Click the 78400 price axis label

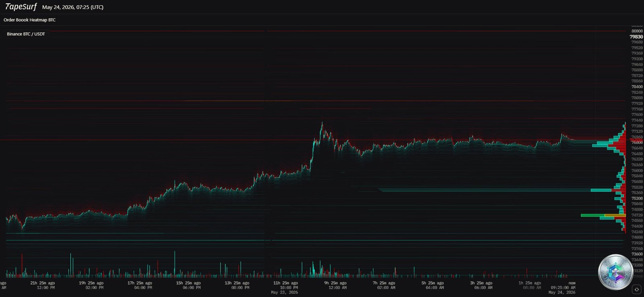[637, 87]
